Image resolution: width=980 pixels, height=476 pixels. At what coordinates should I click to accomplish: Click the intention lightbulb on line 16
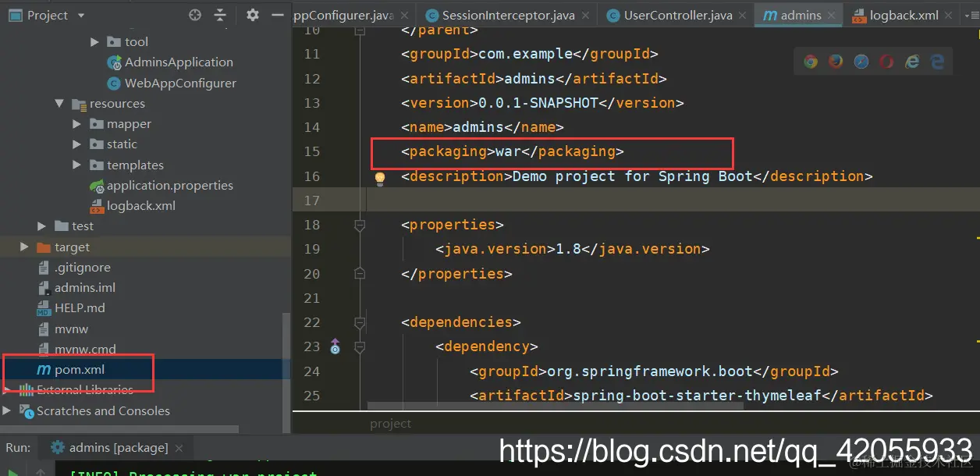coord(380,178)
